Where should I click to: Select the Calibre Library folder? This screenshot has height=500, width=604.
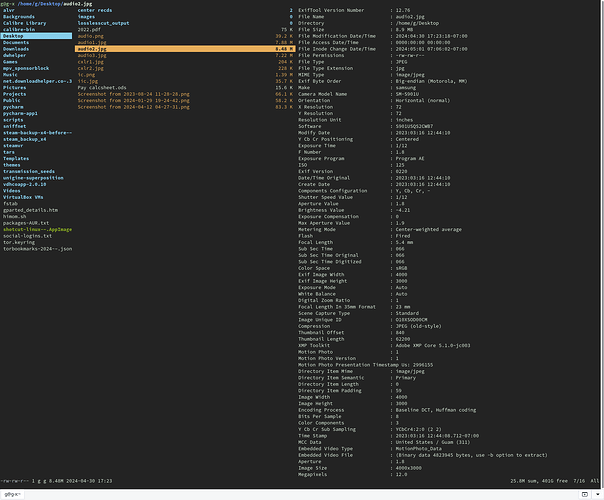click(x=24, y=23)
